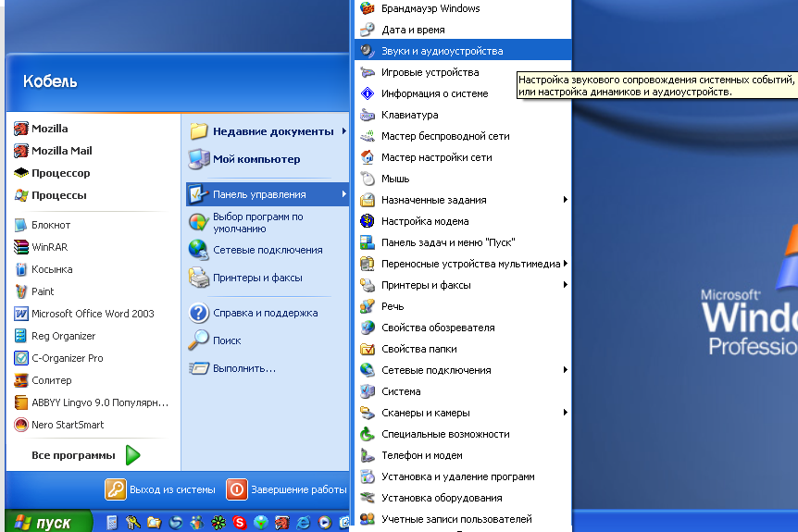Screen dimensions: 798x532
Task: Start the Солитер game
Action: click(x=43, y=381)
